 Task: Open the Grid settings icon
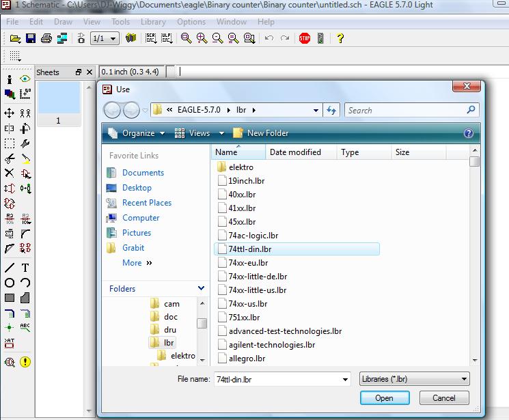tap(14, 56)
